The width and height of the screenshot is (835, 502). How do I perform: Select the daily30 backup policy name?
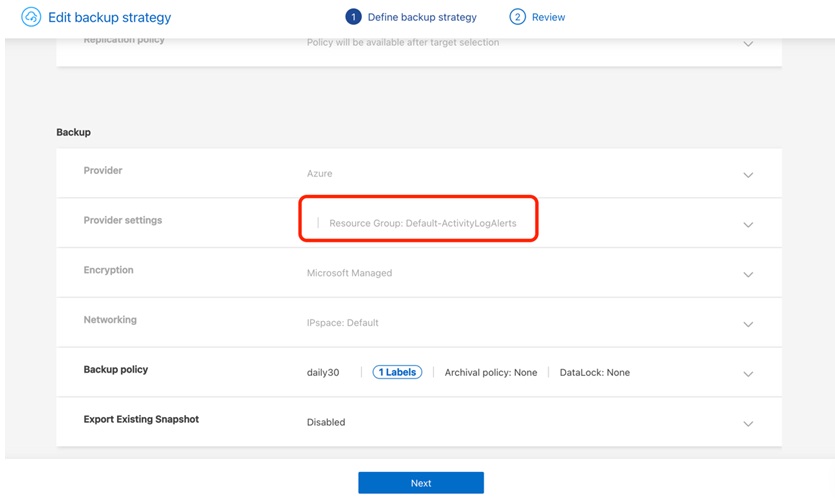point(323,372)
